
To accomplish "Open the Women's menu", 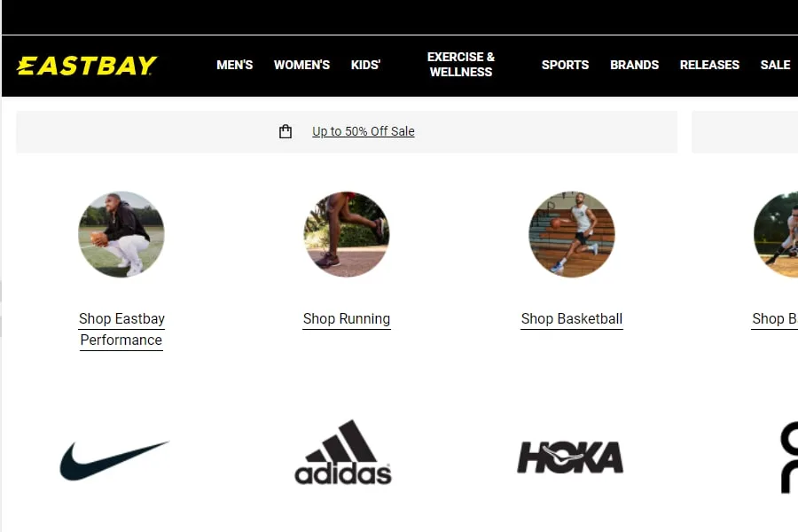I will pos(301,65).
